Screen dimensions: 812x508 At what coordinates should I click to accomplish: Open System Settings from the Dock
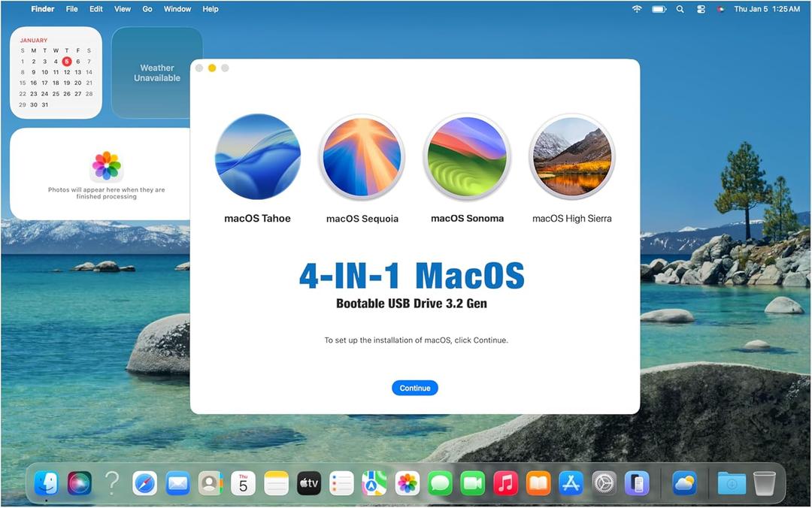pyautogui.click(x=604, y=483)
